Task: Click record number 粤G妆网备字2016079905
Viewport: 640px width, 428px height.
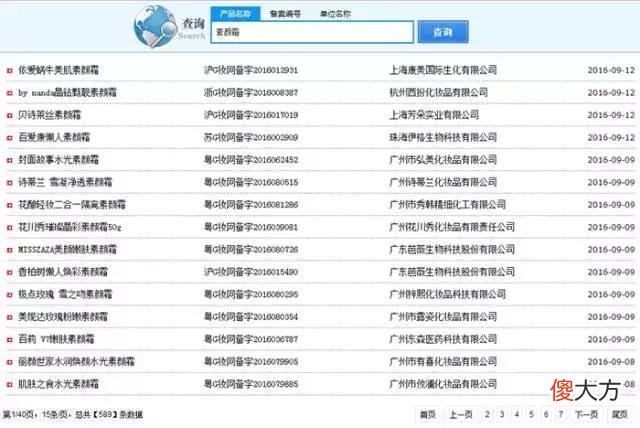Action: (251, 362)
